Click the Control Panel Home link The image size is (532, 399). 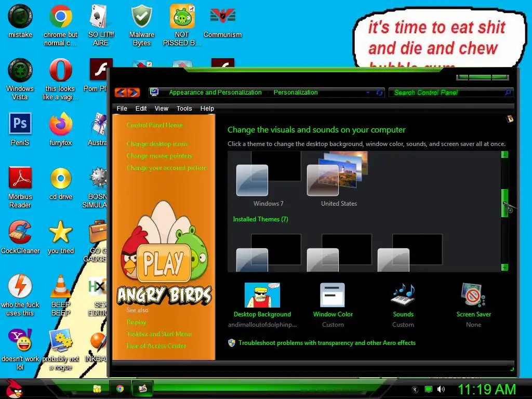coord(155,125)
